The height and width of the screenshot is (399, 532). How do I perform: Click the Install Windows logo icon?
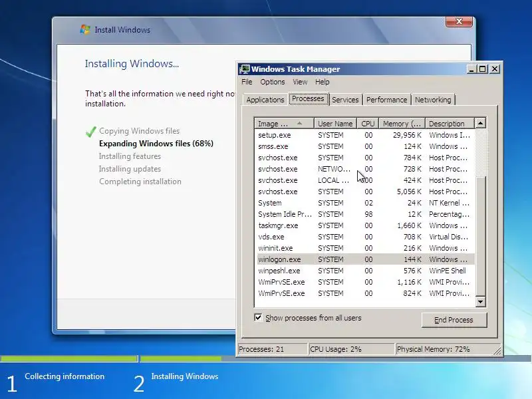tap(85, 30)
